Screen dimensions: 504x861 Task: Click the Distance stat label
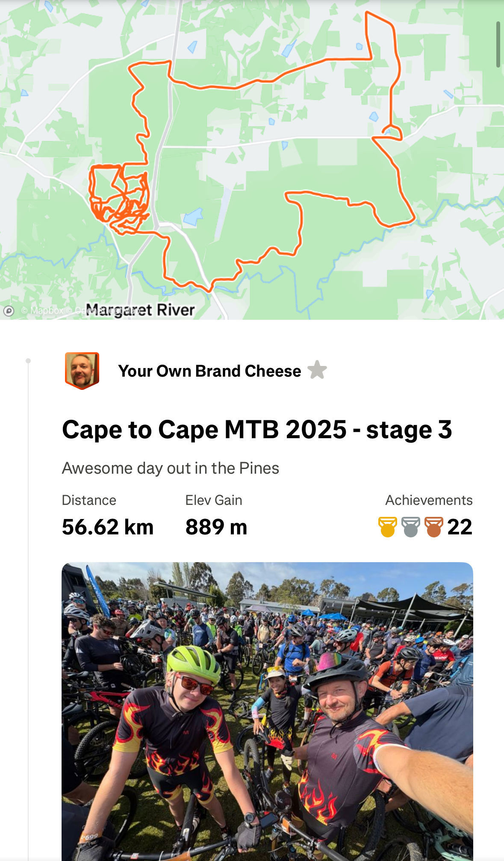(89, 500)
